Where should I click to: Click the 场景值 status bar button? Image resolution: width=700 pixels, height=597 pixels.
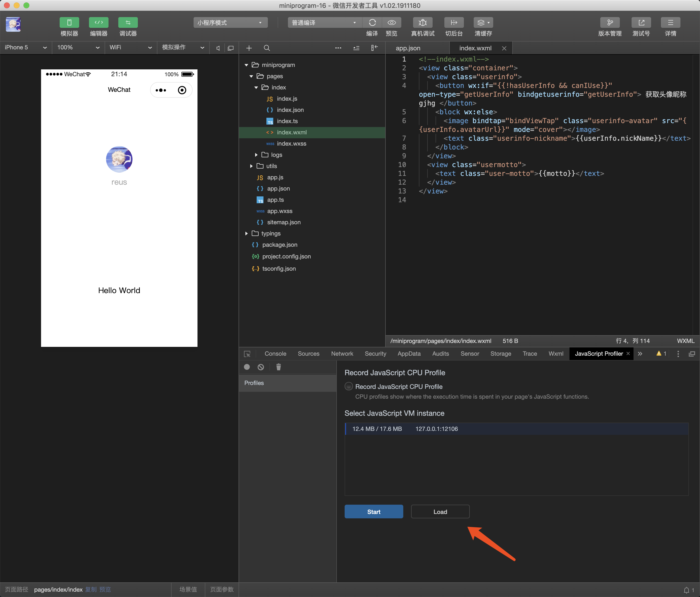click(188, 590)
